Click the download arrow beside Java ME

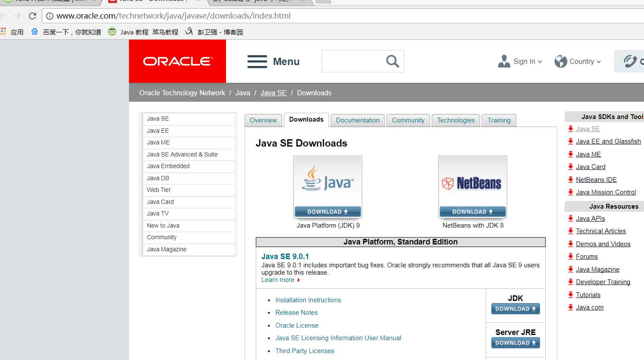coord(571,154)
